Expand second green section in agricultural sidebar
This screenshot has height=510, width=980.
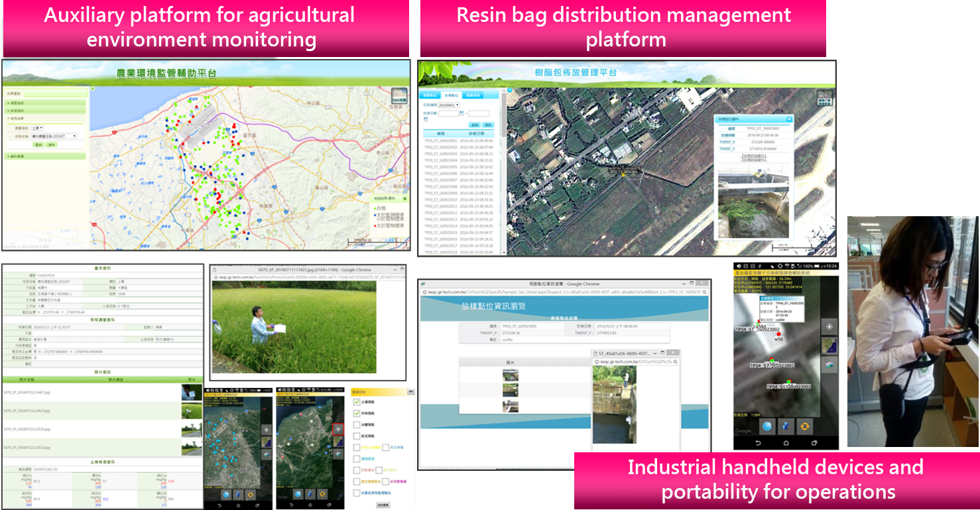pos(45,111)
